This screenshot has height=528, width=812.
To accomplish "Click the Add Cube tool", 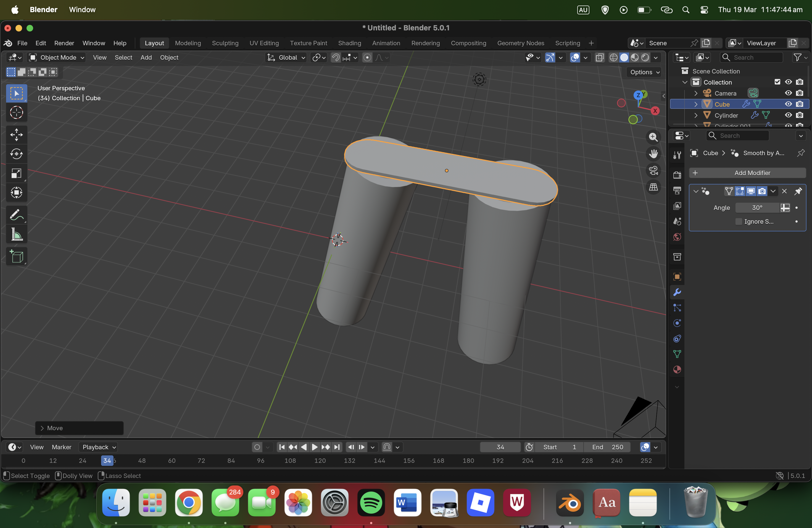I will 16,257.
